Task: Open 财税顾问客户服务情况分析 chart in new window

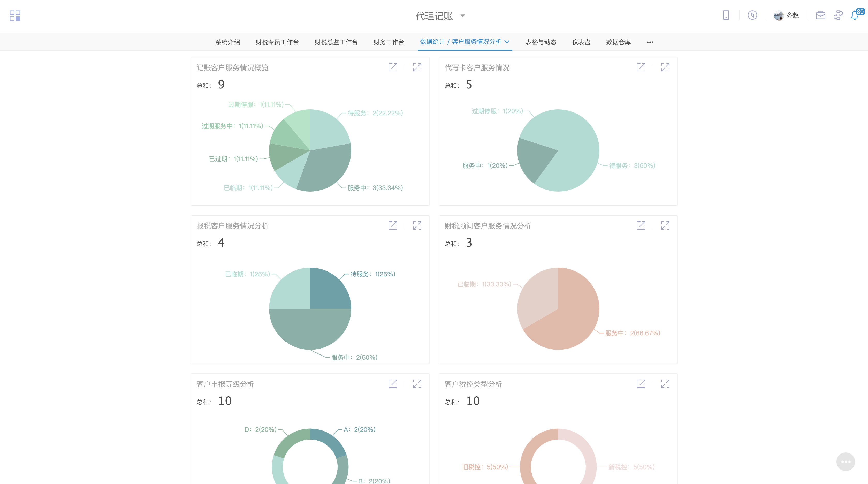Action: [x=641, y=225]
